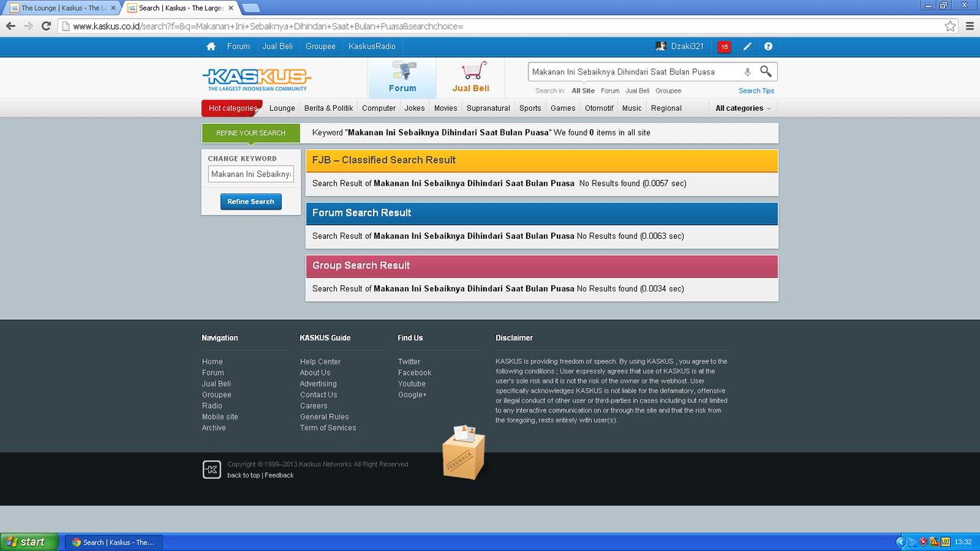Screen dimensions: 980x551
Task: Open the Lounge category
Action: click(x=282, y=108)
